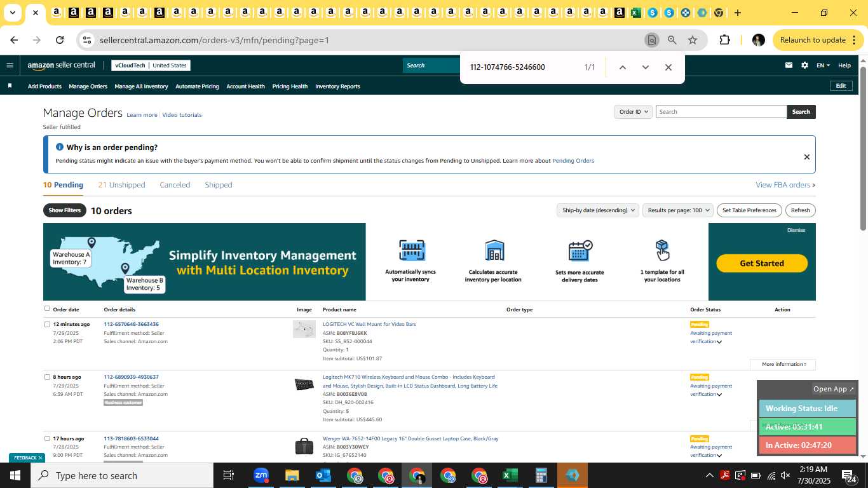This screenshot has width=868, height=488.
Task: Open View FBA orders link
Action: [x=785, y=185]
